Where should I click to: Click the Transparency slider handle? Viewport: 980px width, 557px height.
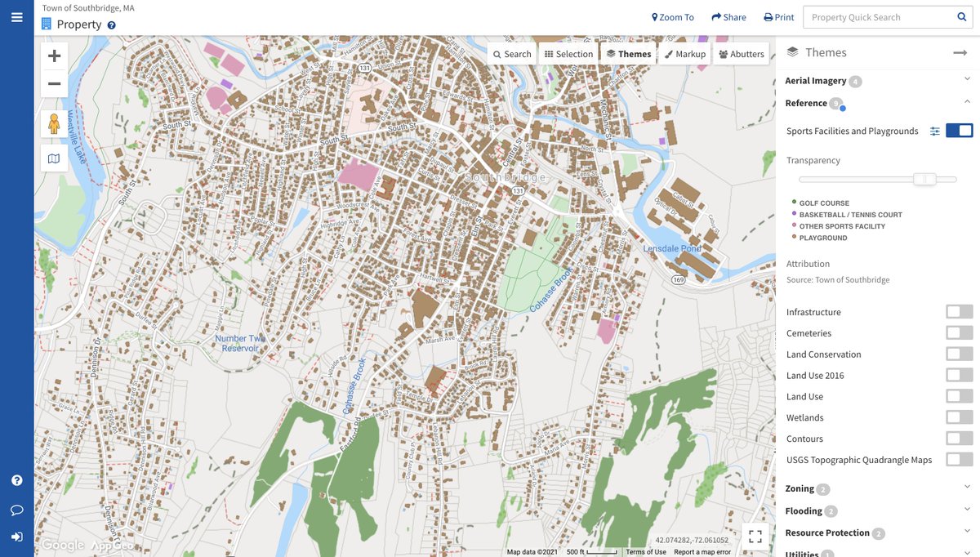click(x=924, y=179)
